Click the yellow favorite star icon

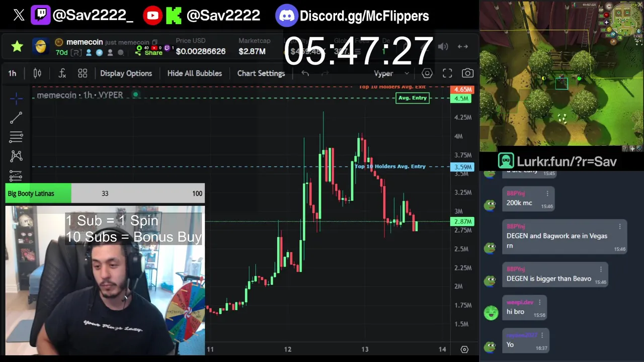17,46
